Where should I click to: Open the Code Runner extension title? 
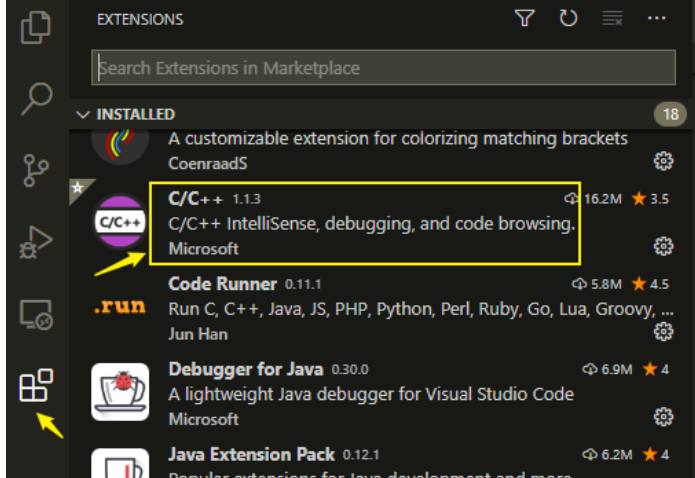pos(223,284)
